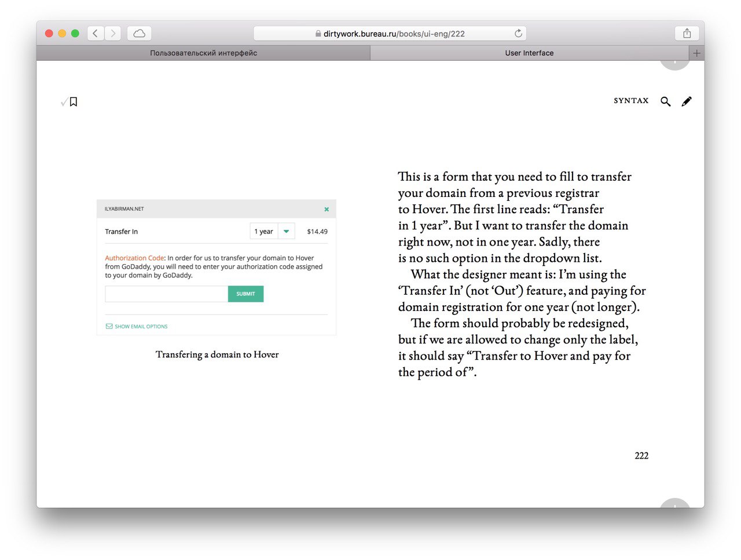Click the page number 222
Image resolution: width=741 pixels, height=560 pixels.
click(x=641, y=456)
